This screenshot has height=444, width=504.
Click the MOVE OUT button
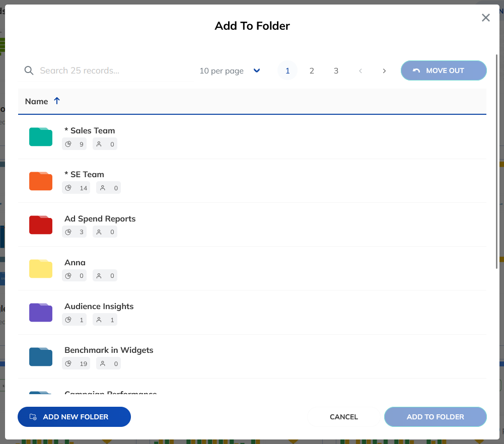click(444, 70)
